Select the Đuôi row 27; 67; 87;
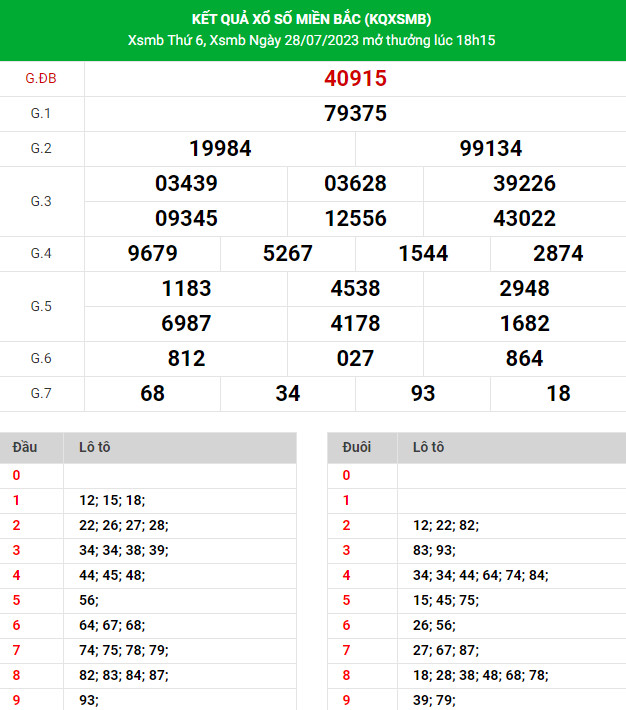 (x=477, y=650)
